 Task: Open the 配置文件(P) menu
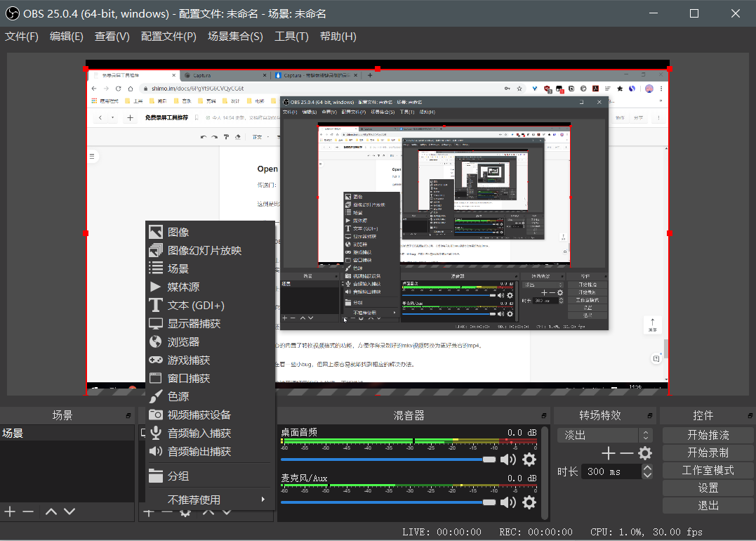(168, 37)
